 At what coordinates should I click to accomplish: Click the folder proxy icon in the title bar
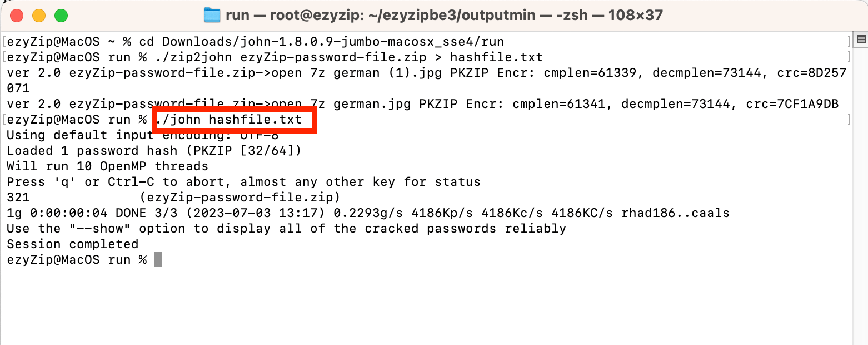coord(212,15)
